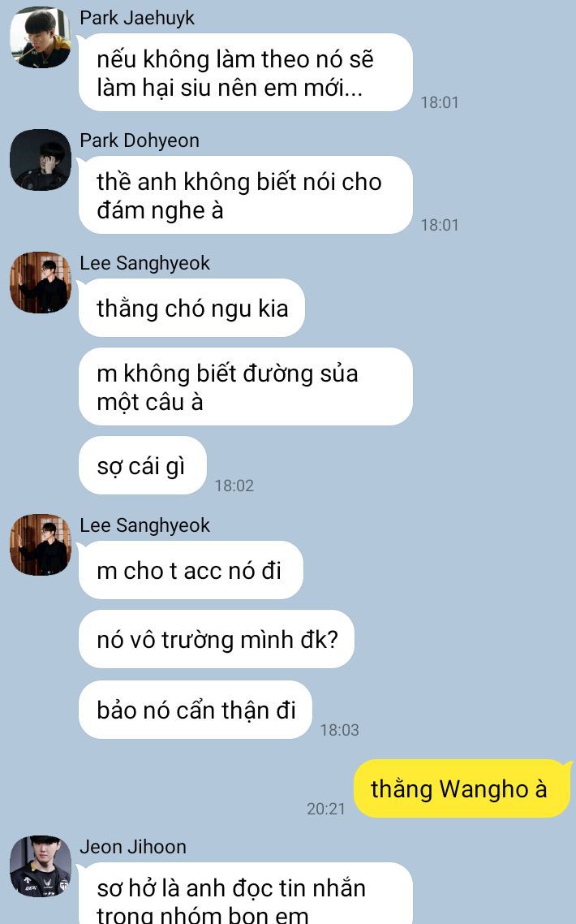The height and width of the screenshot is (924, 576).
Task: Click the Jeon Jihoon sender name
Action: point(133,847)
